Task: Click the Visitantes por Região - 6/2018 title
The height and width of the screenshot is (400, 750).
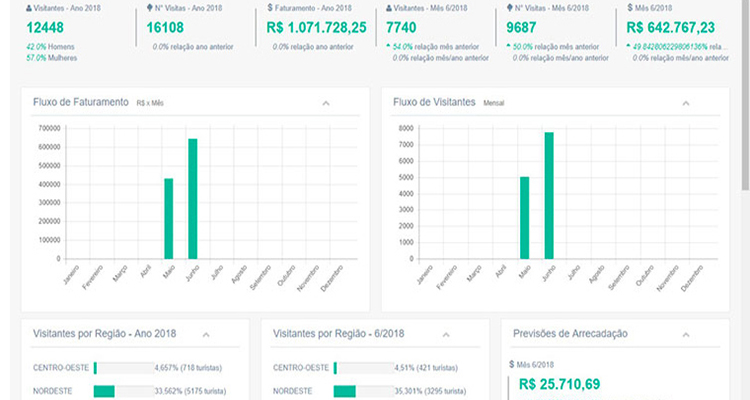Action: tap(339, 333)
